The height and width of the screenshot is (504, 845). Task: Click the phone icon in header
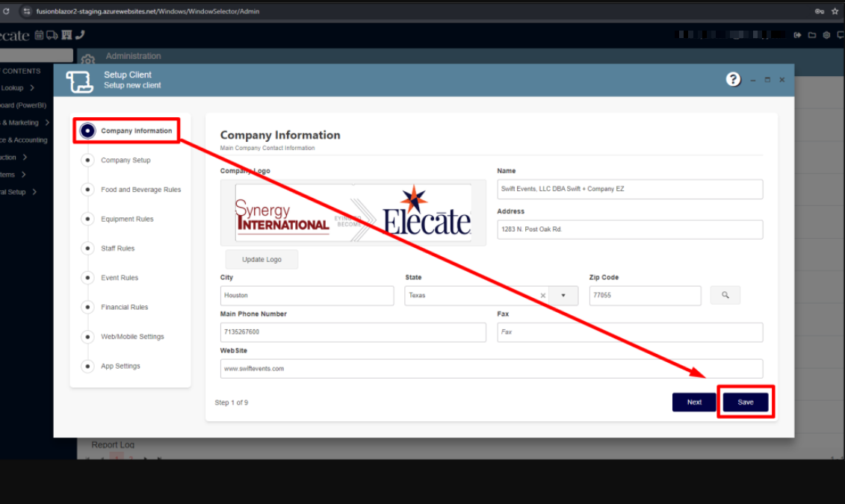(80, 35)
